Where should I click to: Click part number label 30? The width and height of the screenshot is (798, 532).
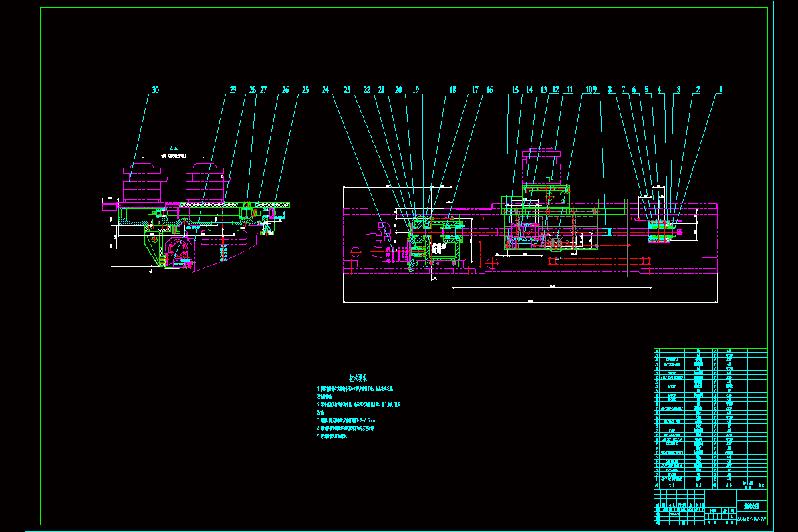click(x=155, y=89)
